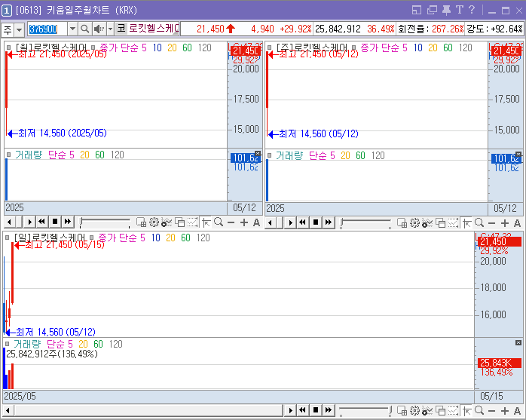526x420 pixels.
Task: Close daily volume pane with small x
Action: [518, 343]
